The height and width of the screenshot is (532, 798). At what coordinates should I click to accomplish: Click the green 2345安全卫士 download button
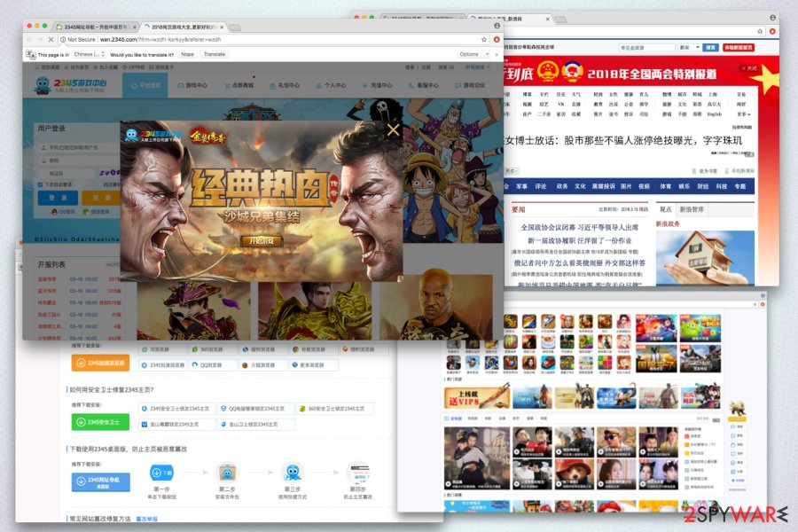coord(100,422)
